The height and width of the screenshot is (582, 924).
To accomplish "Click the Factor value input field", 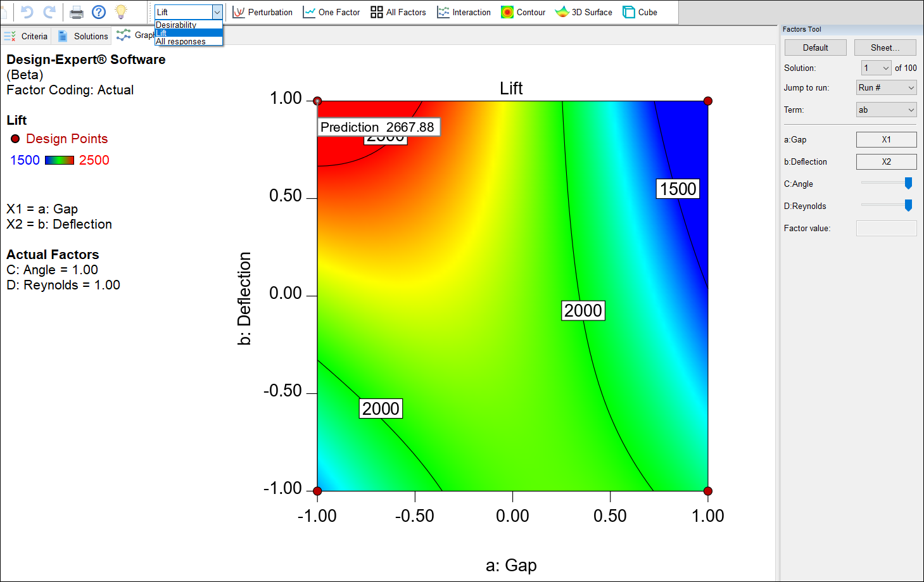I will click(x=886, y=228).
